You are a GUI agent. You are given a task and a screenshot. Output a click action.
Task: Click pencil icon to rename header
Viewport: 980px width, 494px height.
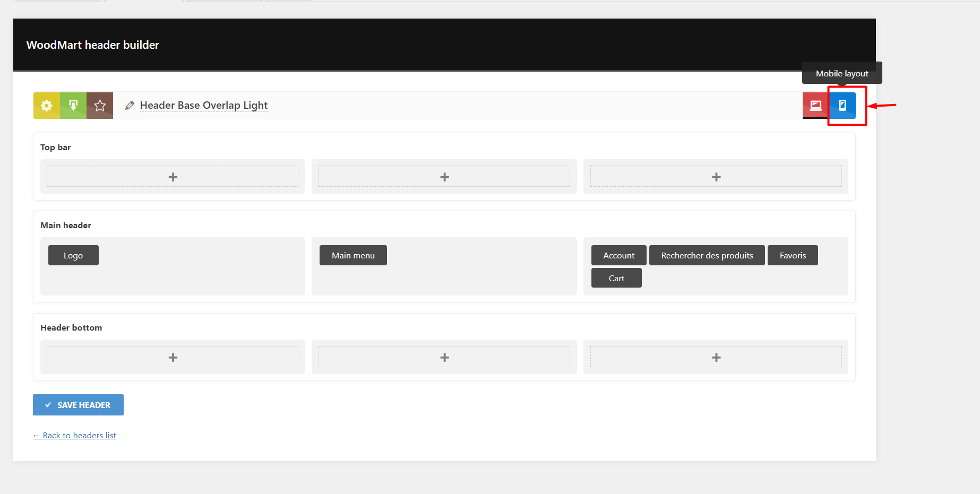(130, 106)
